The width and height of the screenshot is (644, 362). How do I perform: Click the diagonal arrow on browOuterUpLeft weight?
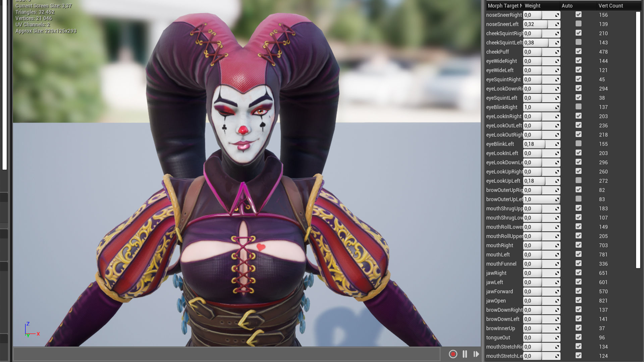pos(557,199)
